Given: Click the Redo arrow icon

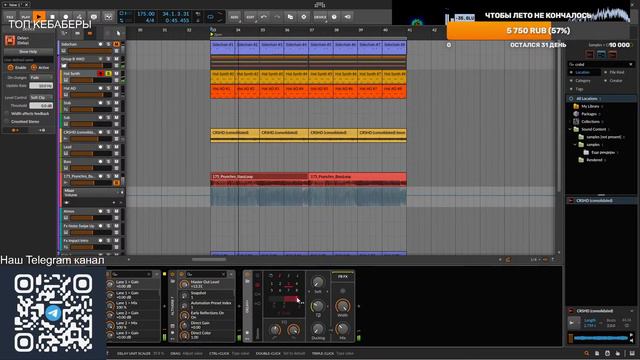Looking at the screenshot, I should point(277,17).
